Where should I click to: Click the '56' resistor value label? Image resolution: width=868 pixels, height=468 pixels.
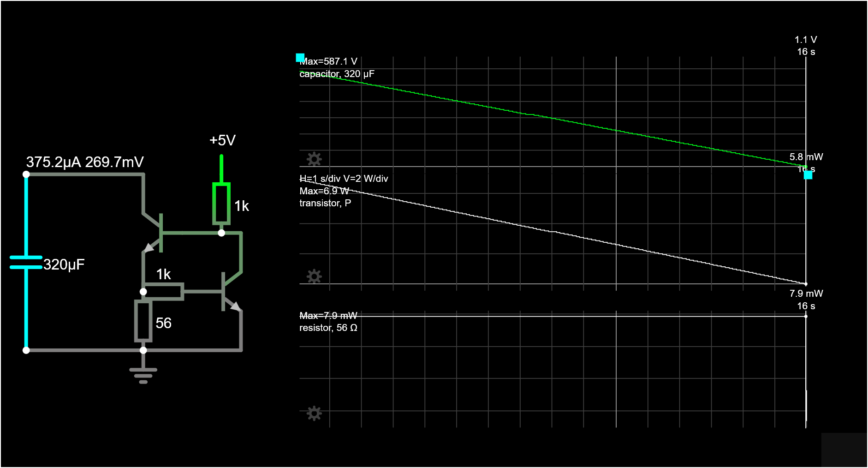pyautogui.click(x=163, y=323)
